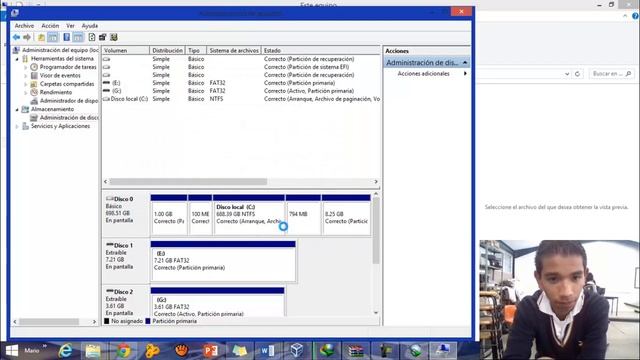Select the (E:) volume row
The width and height of the screenshot is (640, 360).
(241, 83)
